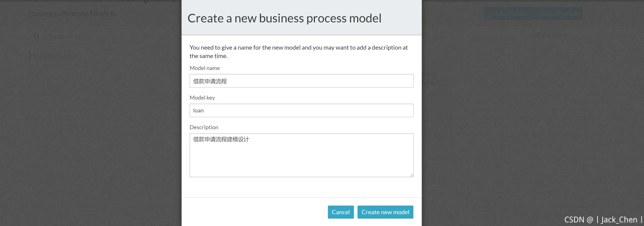Cancel the new model dialog

point(341,212)
